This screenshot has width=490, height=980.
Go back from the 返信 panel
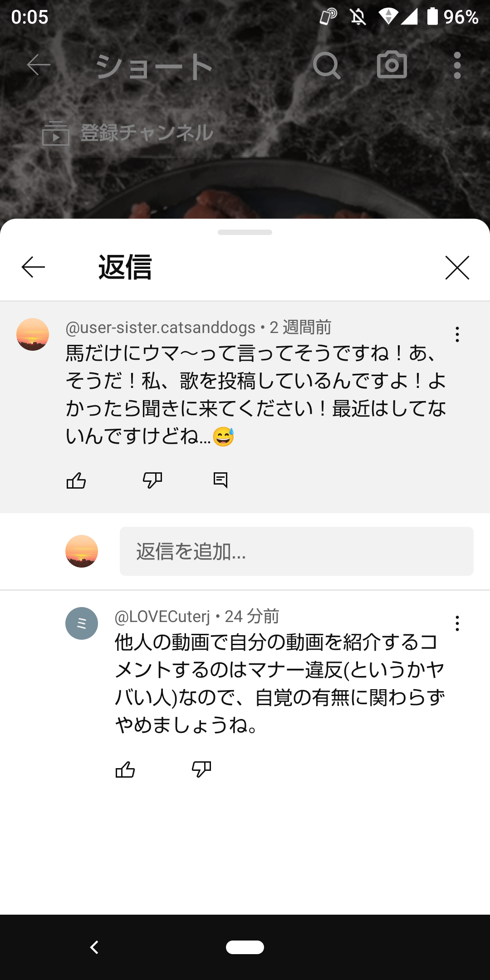pos(33,267)
